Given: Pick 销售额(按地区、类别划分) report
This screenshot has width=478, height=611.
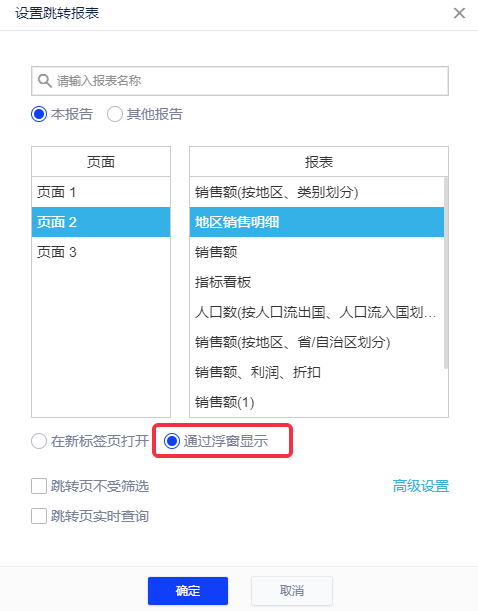Looking at the screenshot, I should pyautogui.click(x=317, y=192).
